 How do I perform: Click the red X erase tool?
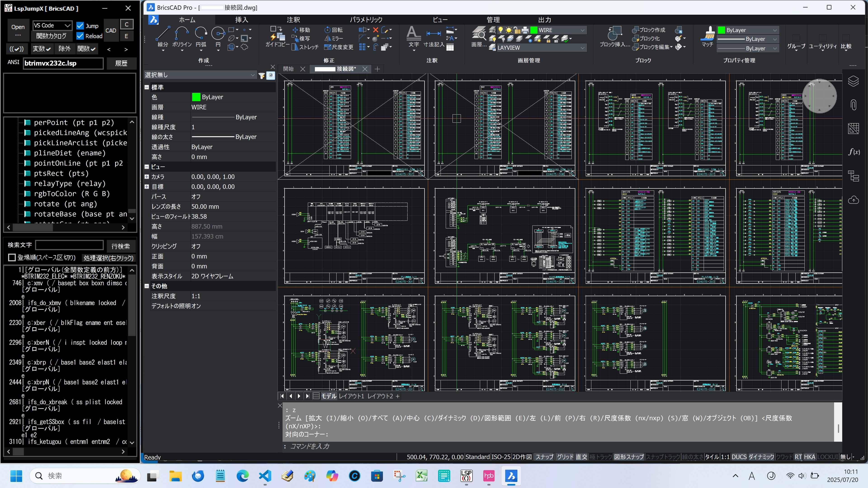pos(375,30)
